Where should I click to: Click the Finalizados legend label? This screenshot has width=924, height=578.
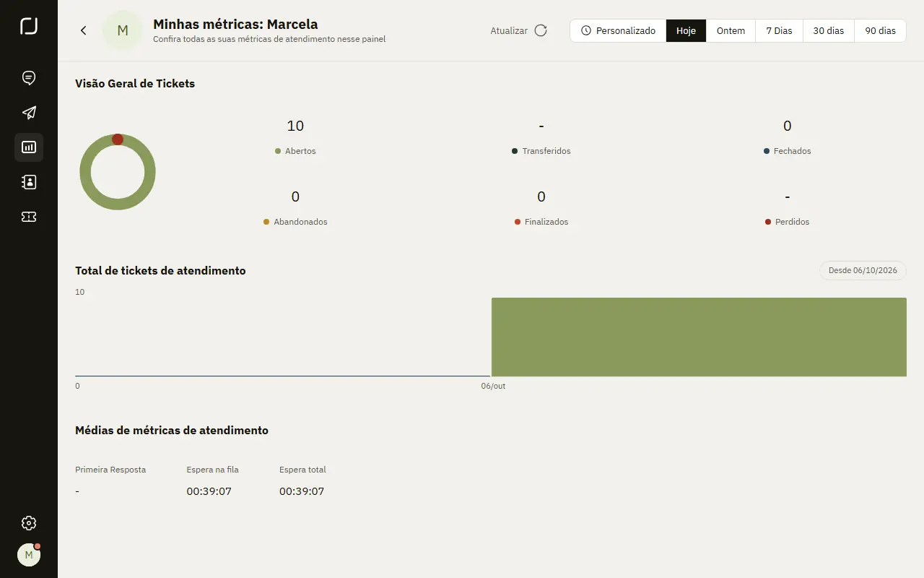(546, 222)
